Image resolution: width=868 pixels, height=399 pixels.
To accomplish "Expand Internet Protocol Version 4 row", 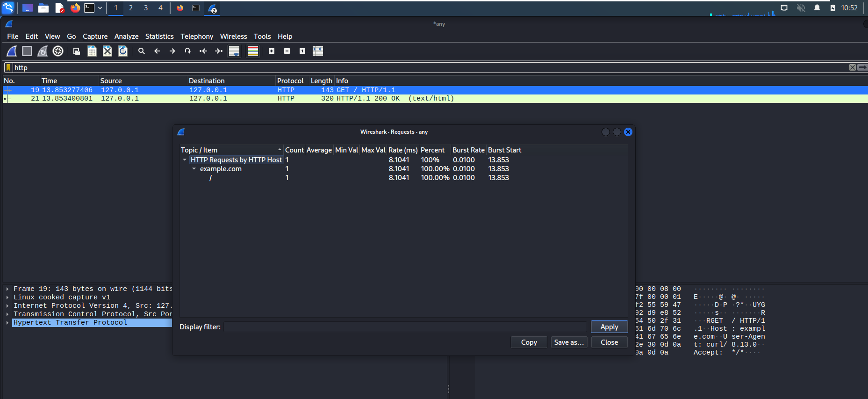I will coord(7,306).
